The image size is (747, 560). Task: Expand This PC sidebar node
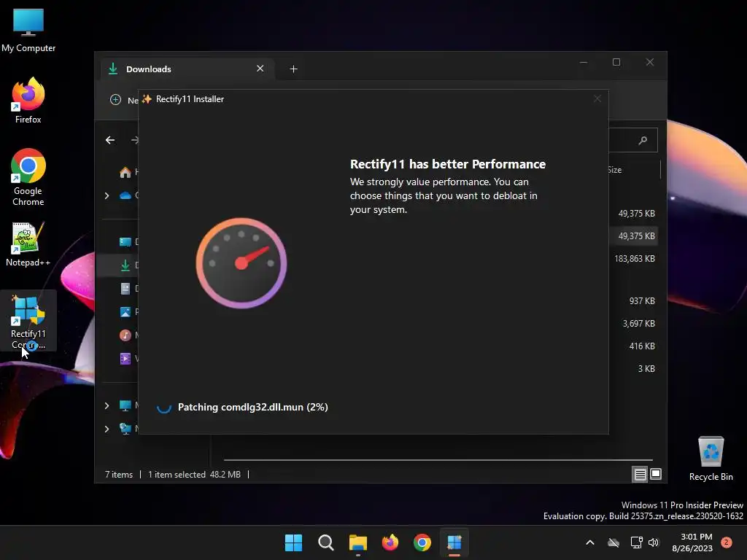point(107,405)
